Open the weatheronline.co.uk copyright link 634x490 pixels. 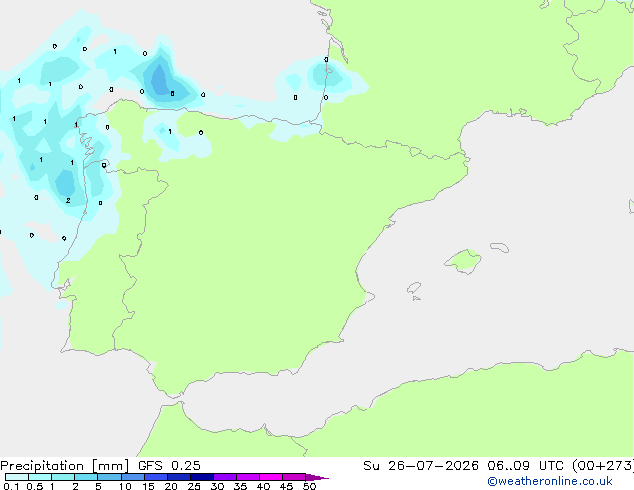(550, 481)
